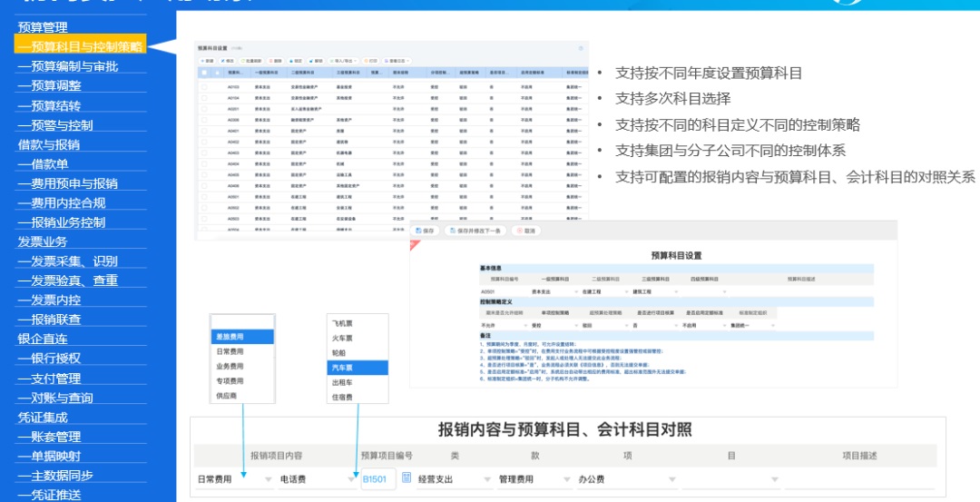Viewport: 980px width, 502px height.
Task: Choose 火车票 in the ticket list
Action: (x=358, y=339)
